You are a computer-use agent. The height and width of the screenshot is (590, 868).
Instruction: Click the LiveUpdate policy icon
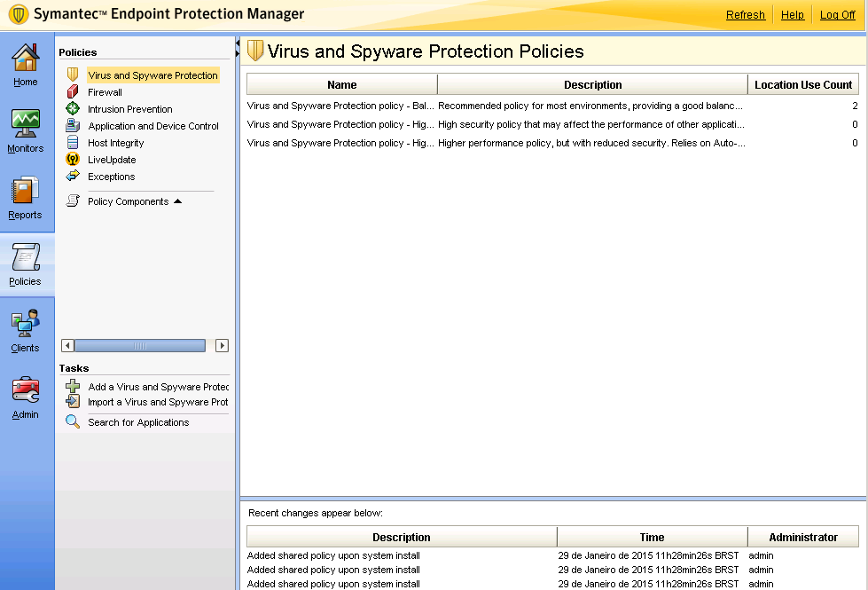[x=73, y=160]
